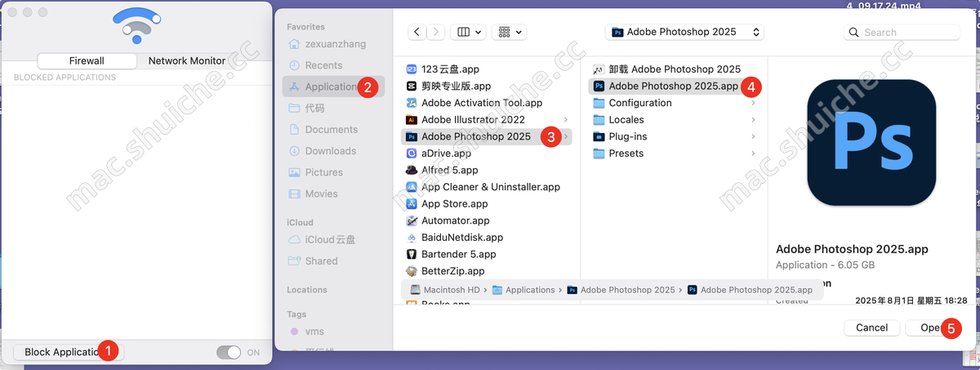Open Shared in the sidebar
This screenshot has height=370, width=980.
[333, 261]
